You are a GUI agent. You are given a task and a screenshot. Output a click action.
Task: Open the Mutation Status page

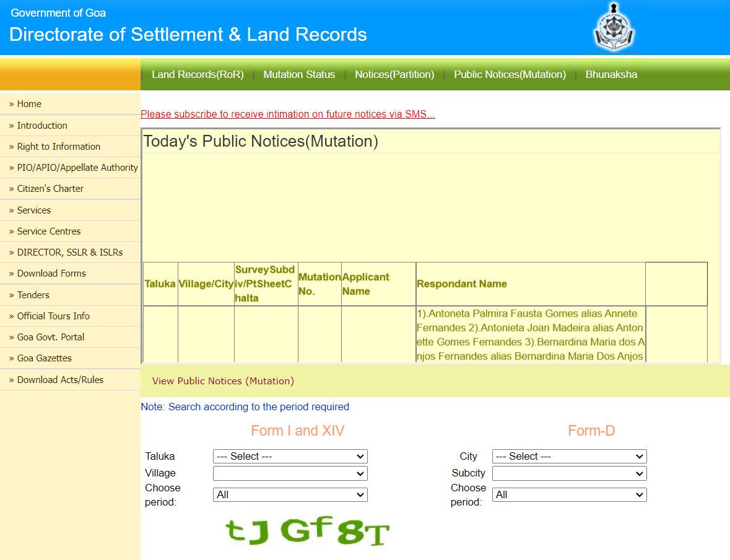click(x=299, y=74)
